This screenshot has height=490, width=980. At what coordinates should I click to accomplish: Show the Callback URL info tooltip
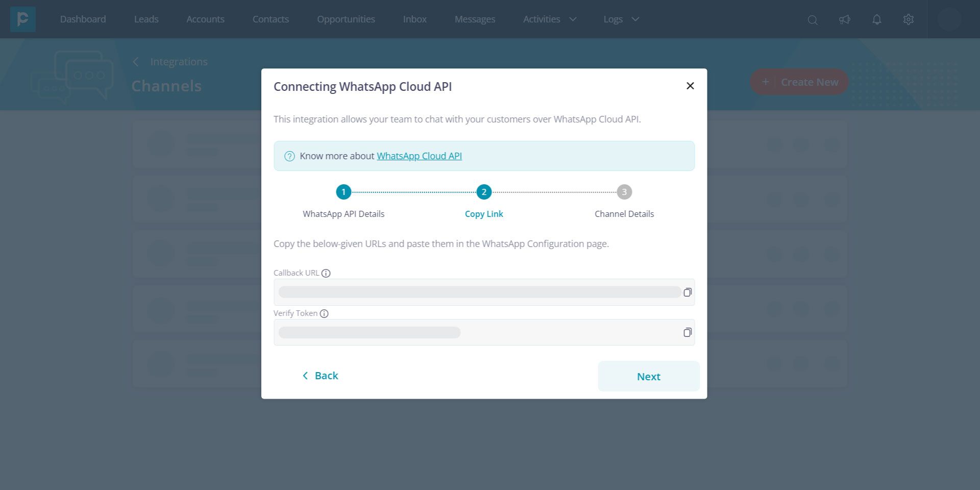[326, 273]
